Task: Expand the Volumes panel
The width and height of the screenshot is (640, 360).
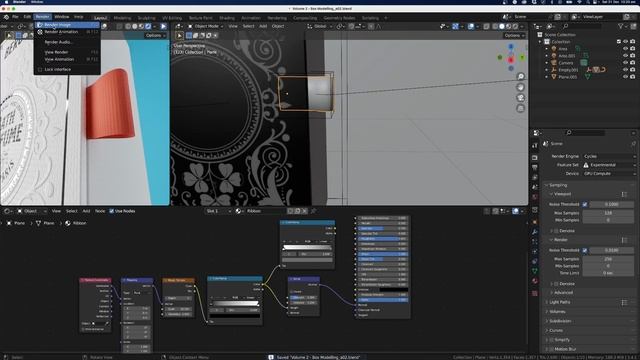Action: tap(557, 312)
